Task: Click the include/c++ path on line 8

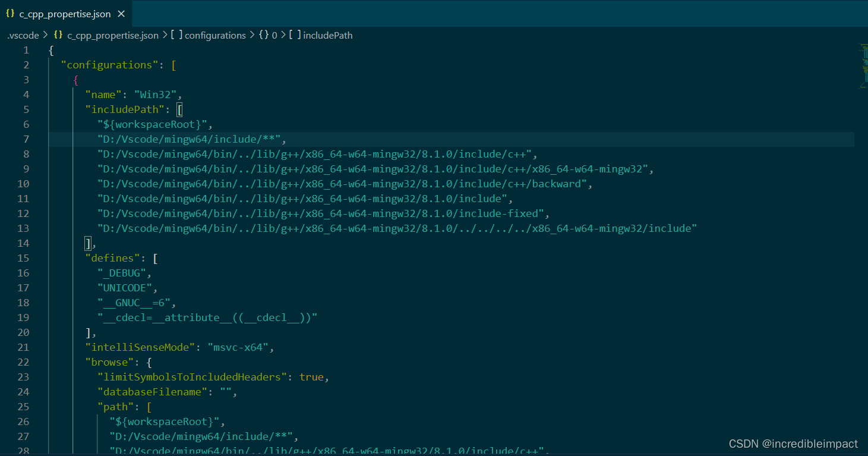Action: point(314,154)
